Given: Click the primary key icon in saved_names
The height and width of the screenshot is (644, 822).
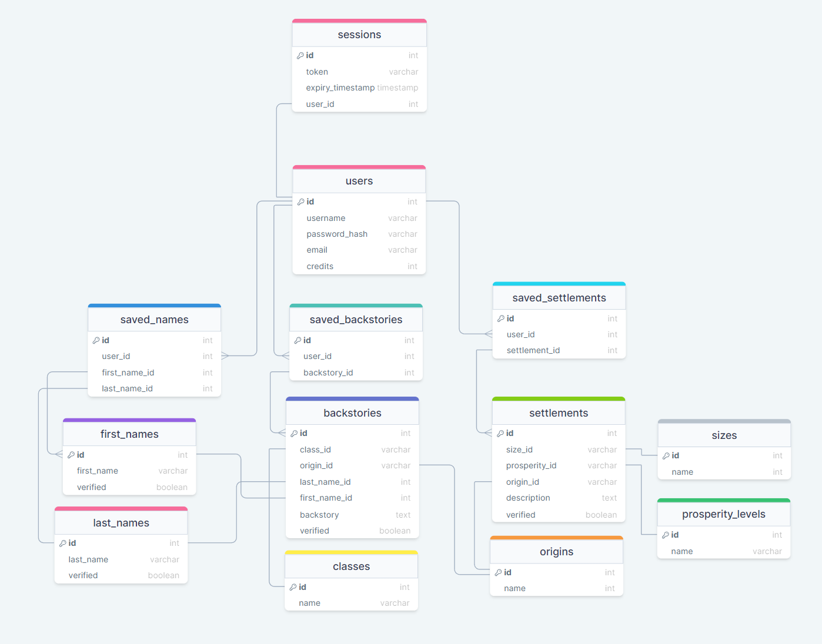Looking at the screenshot, I should coord(96,340).
